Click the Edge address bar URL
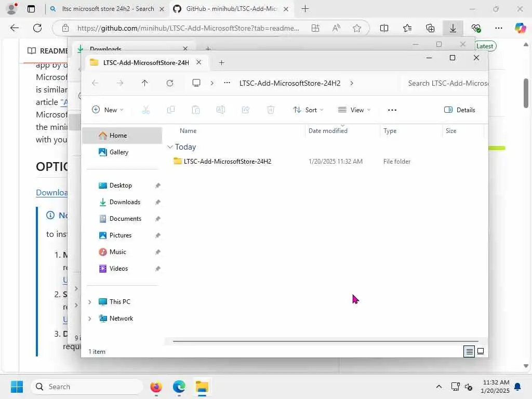Viewport: 532px width, 399px height. coord(188,28)
